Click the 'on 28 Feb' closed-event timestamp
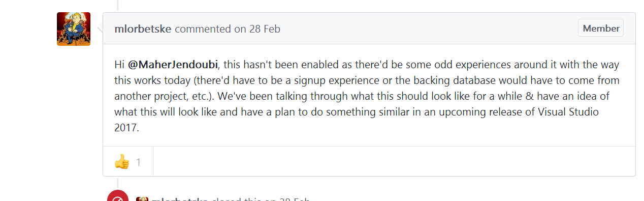 click(x=286, y=199)
